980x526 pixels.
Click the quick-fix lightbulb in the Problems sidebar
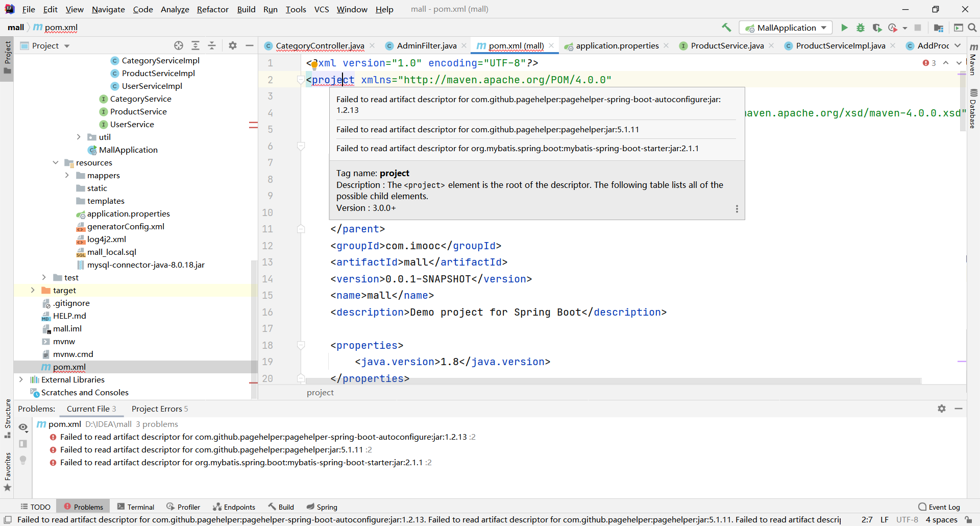pyautogui.click(x=23, y=460)
